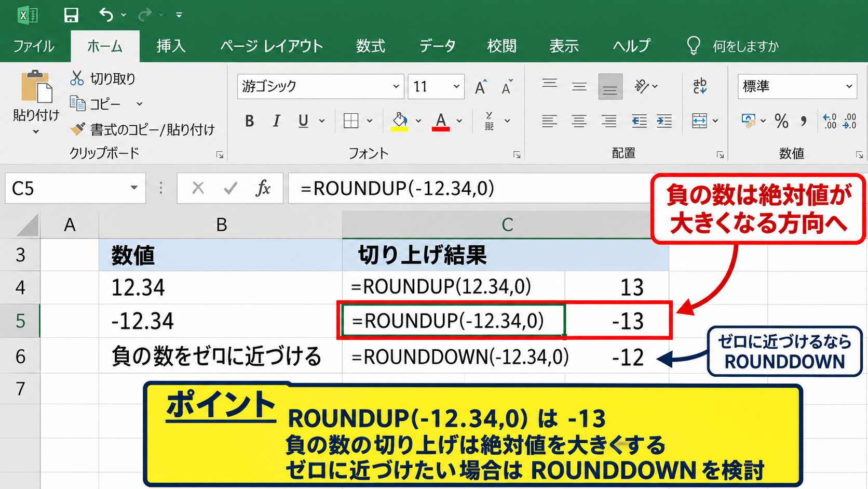Open the font size 11 dropdown
This screenshot has width=868, height=489.
click(456, 86)
